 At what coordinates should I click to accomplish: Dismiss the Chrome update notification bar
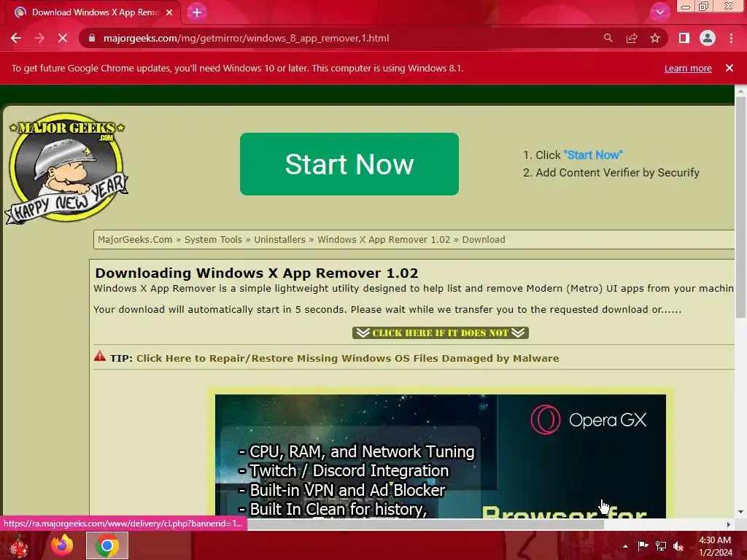point(729,68)
